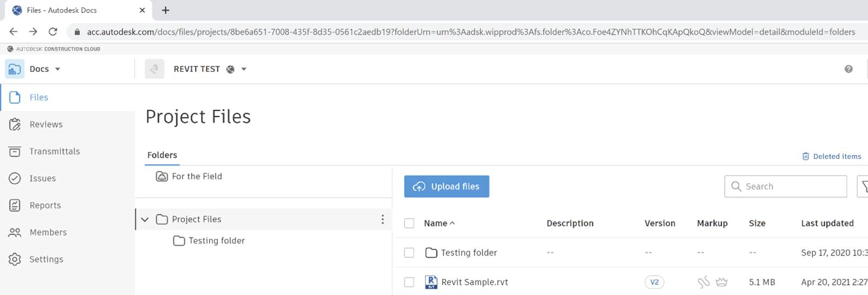Open Issues in the left sidebar
Screen dimensions: 868x295
tap(68, 178)
